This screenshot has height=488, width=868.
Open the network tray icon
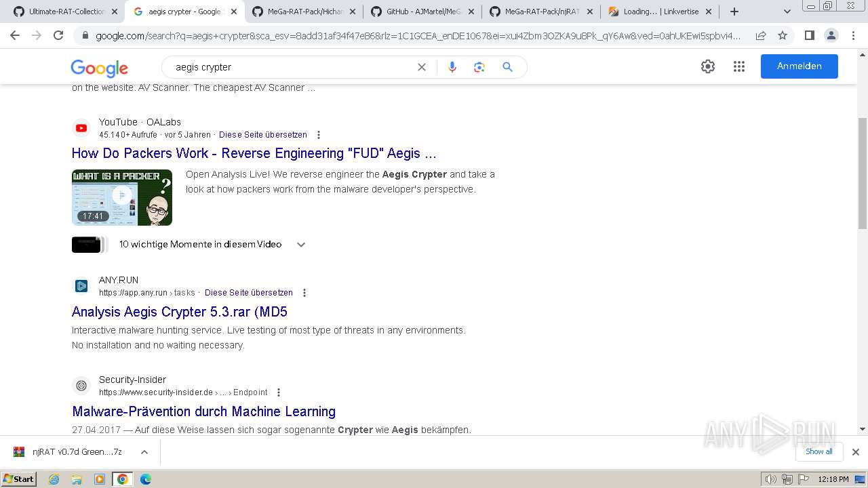click(787, 479)
